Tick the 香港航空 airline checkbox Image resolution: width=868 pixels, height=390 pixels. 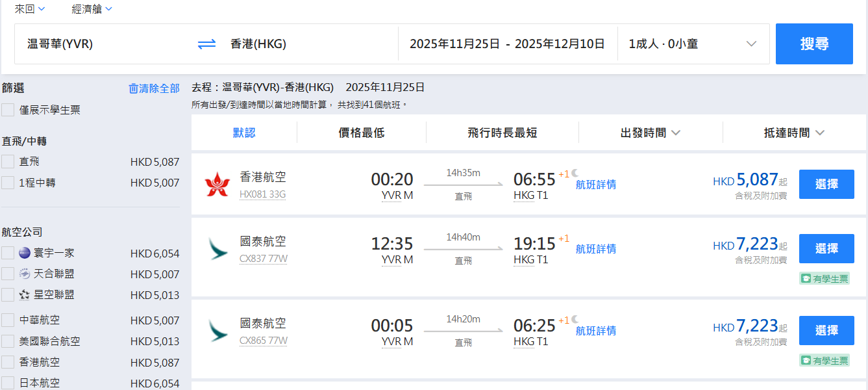click(x=8, y=362)
